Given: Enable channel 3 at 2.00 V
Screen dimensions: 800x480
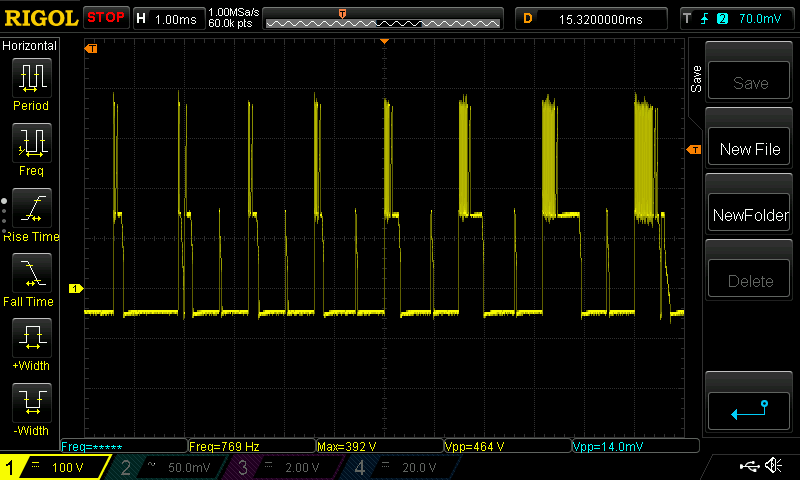Looking at the screenshot, I should [x=288, y=467].
